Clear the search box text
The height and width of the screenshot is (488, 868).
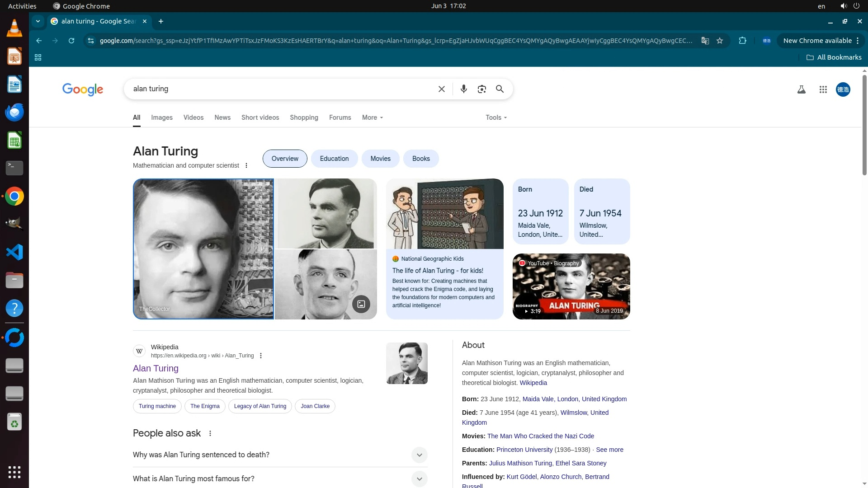[x=442, y=89]
